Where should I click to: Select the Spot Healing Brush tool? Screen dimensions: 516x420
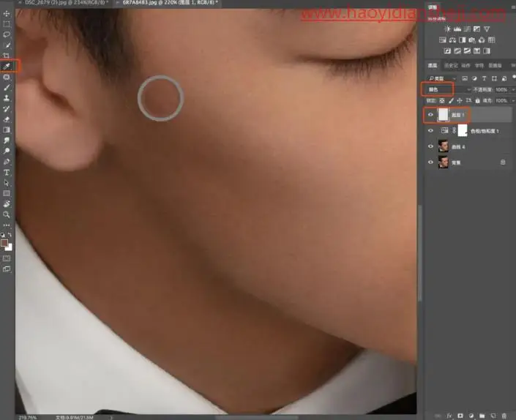point(7,77)
